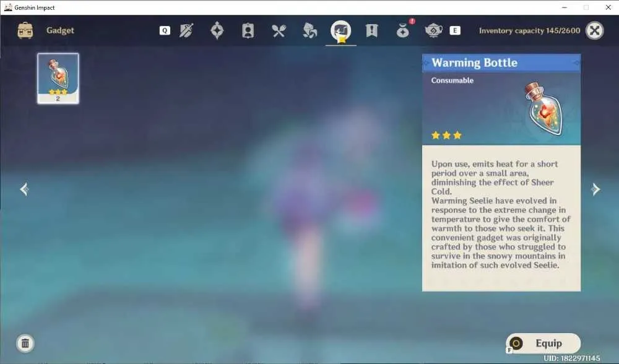
Task: Click the E next-tab key hint
Action: (455, 30)
